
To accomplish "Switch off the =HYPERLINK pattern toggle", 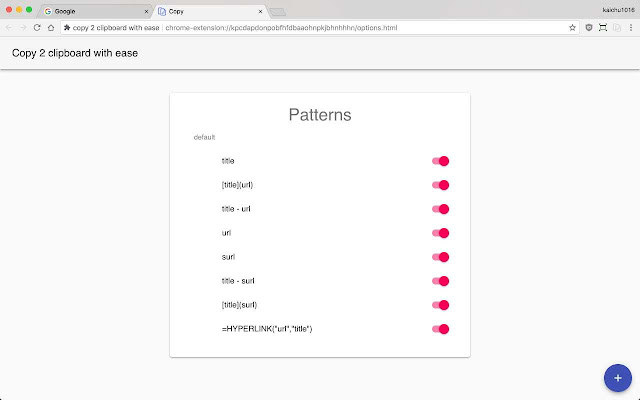I will pyautogui.click(x=440, y=329).
